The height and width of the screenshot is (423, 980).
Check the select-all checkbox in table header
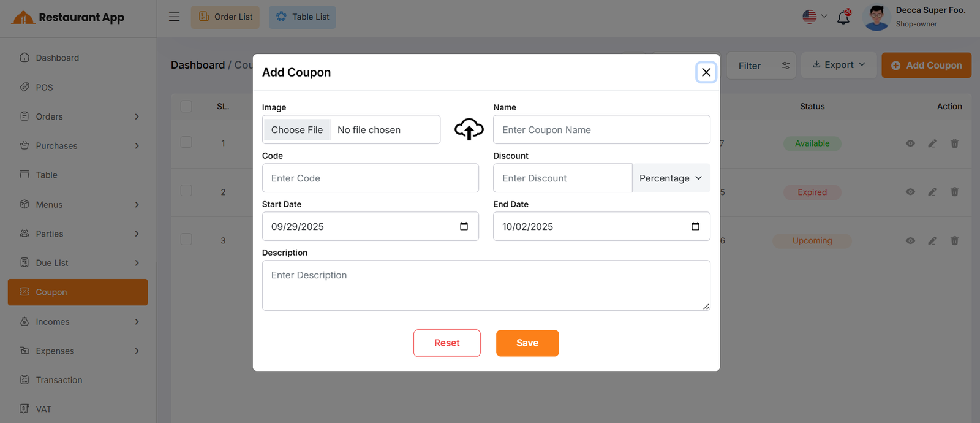[x=186, y=107]
